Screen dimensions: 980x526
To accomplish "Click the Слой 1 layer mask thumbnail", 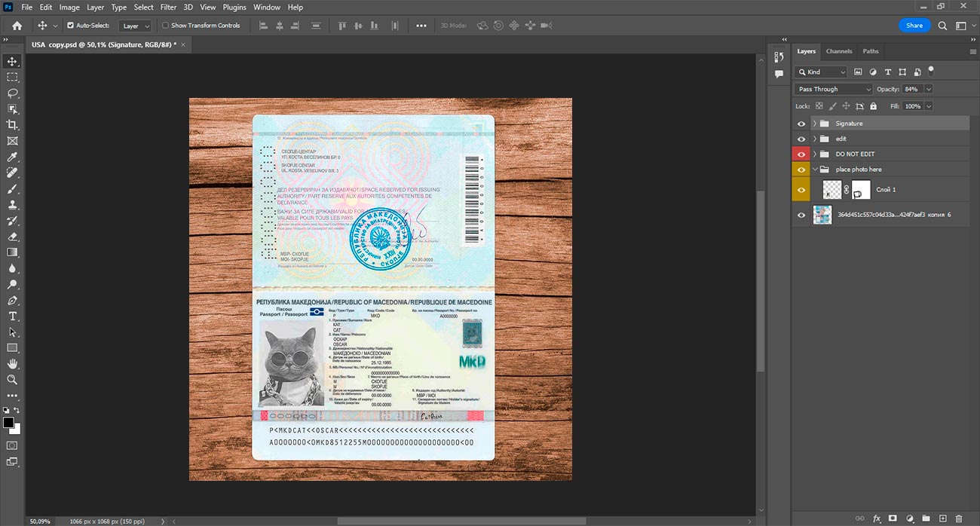I will point(861,190).
